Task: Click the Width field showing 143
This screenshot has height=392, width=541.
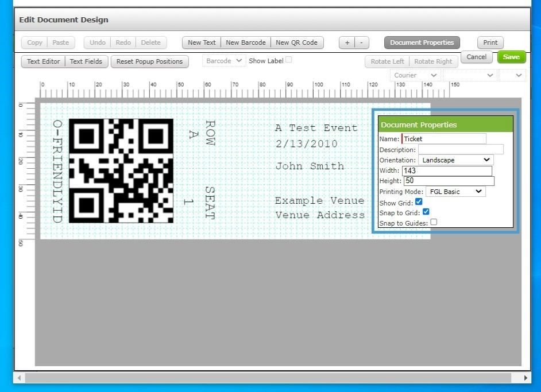Action: (447, 170)
